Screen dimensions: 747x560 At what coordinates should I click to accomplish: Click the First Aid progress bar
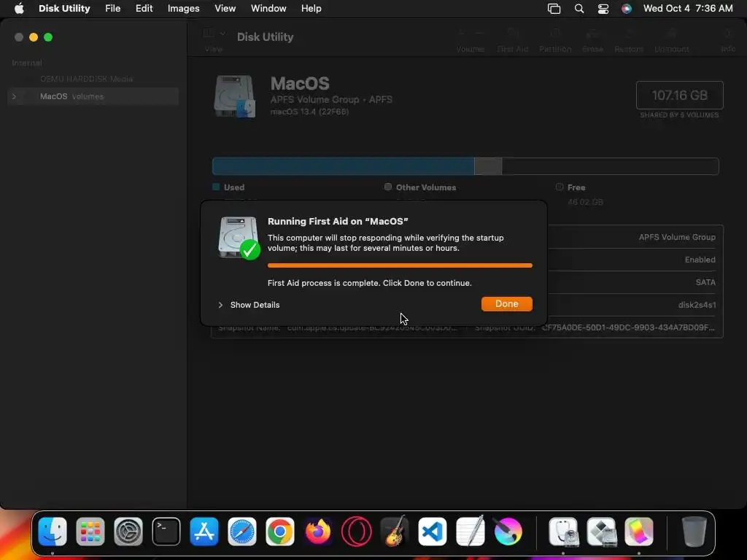point(400,265)
